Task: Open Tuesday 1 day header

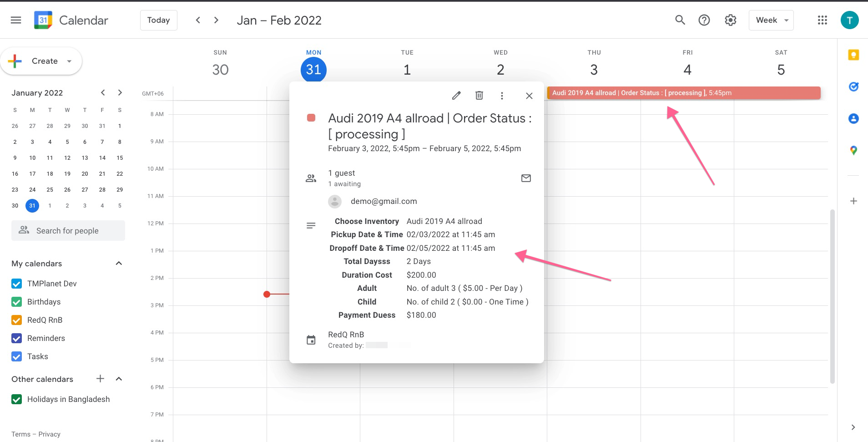Action: (x=407, y=70)
